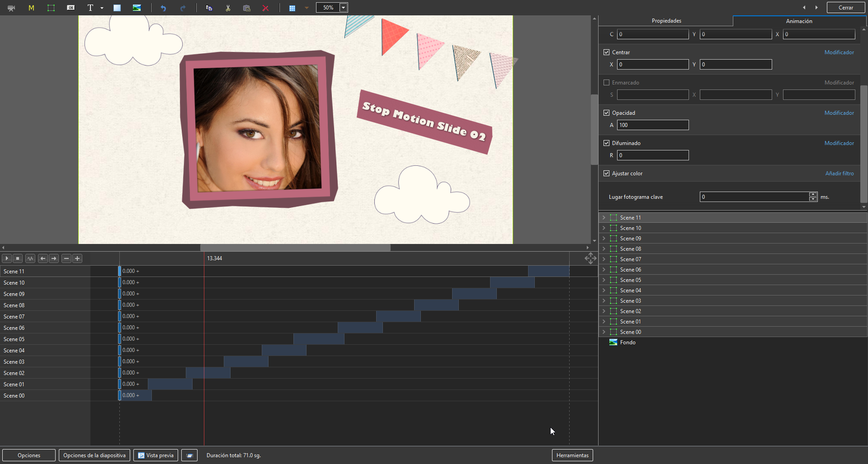
Task: Toggle the blue grid display icon
Action: coord(292,8)
